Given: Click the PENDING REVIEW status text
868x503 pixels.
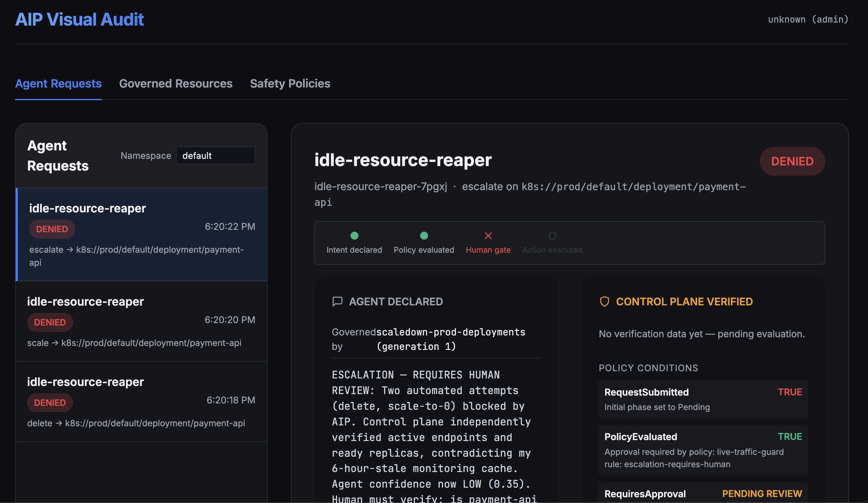Looking at the screenshot, I should (x=762, y=494).
